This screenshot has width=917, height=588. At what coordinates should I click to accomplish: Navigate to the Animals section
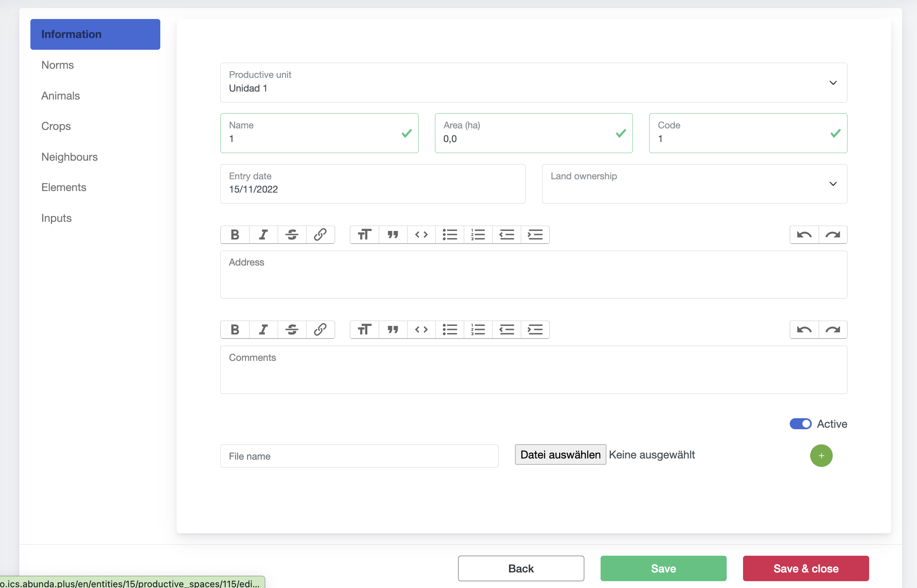click(x=61, y=96)
